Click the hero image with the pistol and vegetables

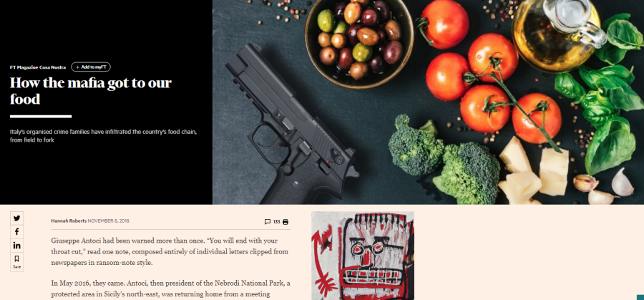(x=428, y=102)
